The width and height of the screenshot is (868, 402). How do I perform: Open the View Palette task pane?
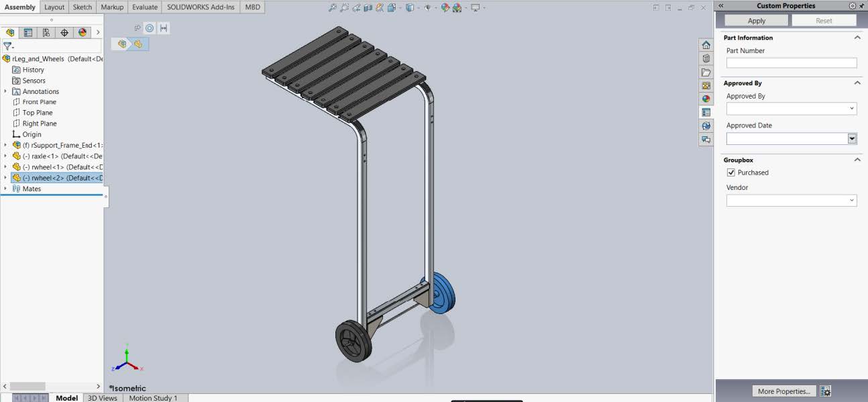click(706, 85)
